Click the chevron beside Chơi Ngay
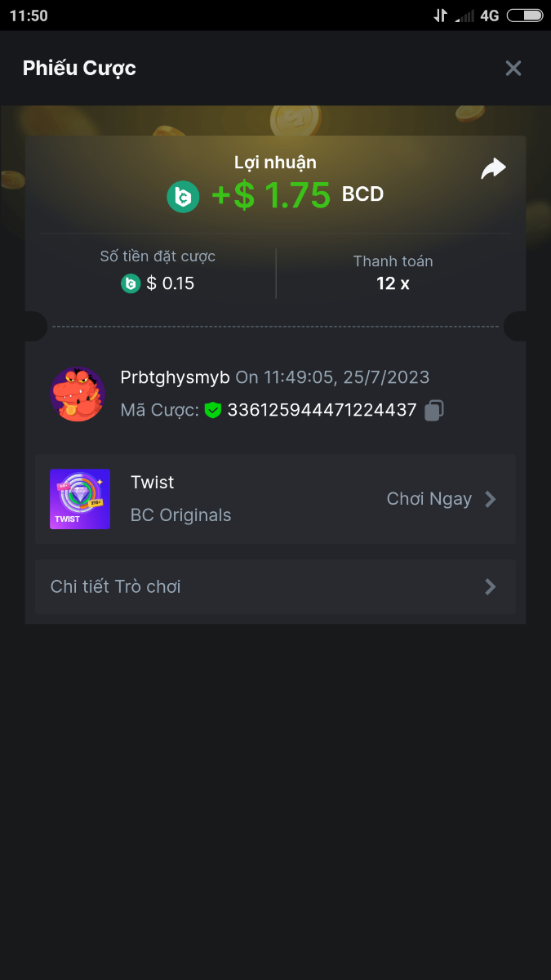 coord(491,499)
